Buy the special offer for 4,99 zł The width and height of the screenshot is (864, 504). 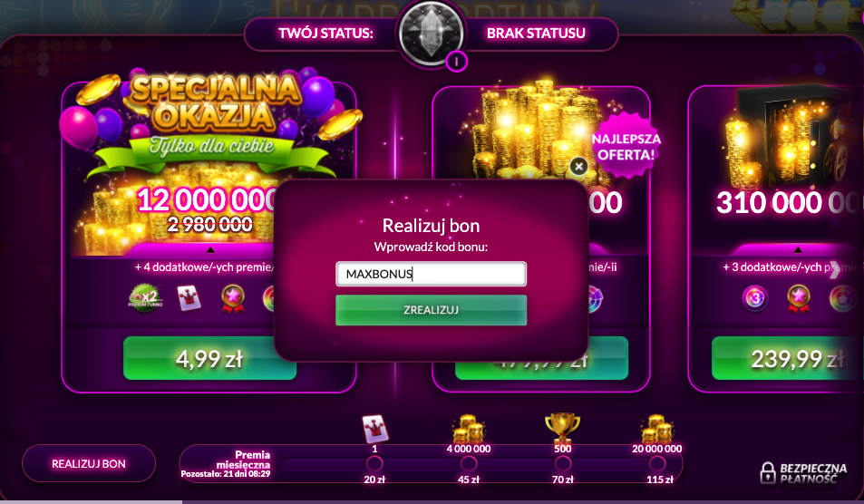click(x=210, y=359)
